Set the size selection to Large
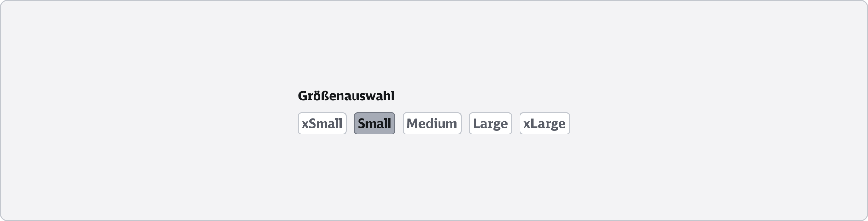Image resolution: width=868 pixels, height=221 pixels. pos(490,123)
